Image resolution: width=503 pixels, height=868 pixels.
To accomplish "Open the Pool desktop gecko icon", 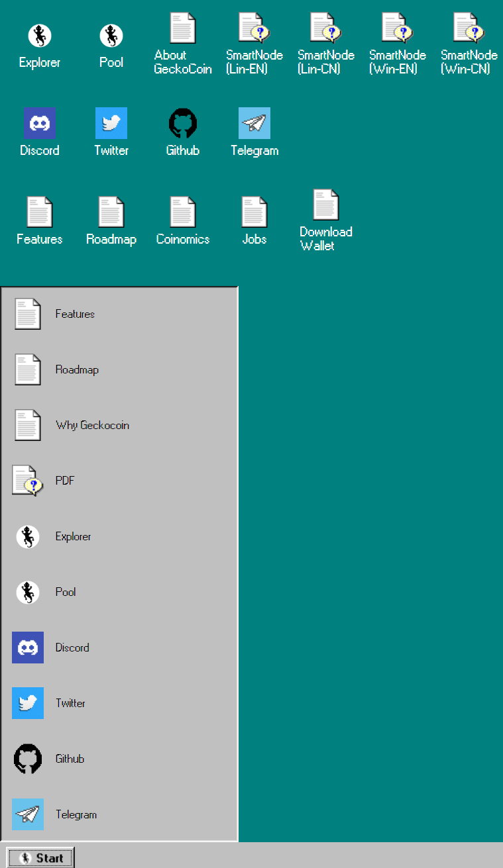I will point(111,36).
